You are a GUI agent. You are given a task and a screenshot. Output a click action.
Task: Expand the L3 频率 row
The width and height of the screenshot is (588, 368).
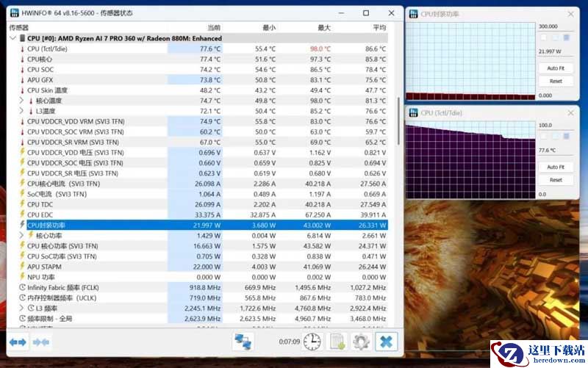(x=21, y=308)
